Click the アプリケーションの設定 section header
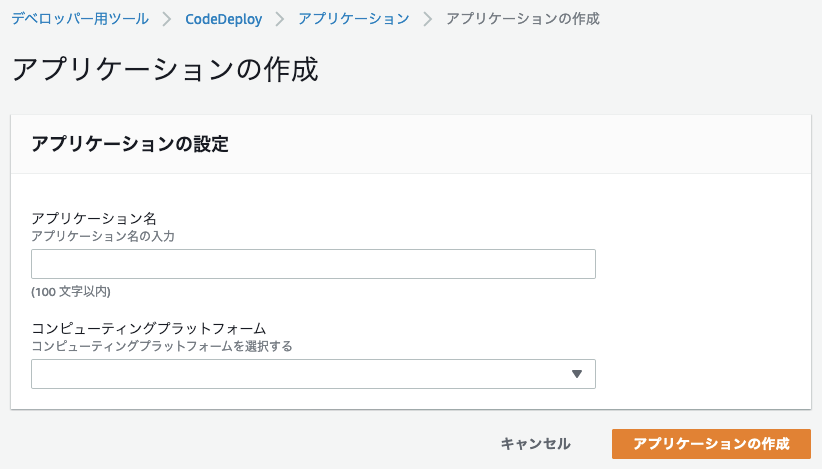 point(130,144)
